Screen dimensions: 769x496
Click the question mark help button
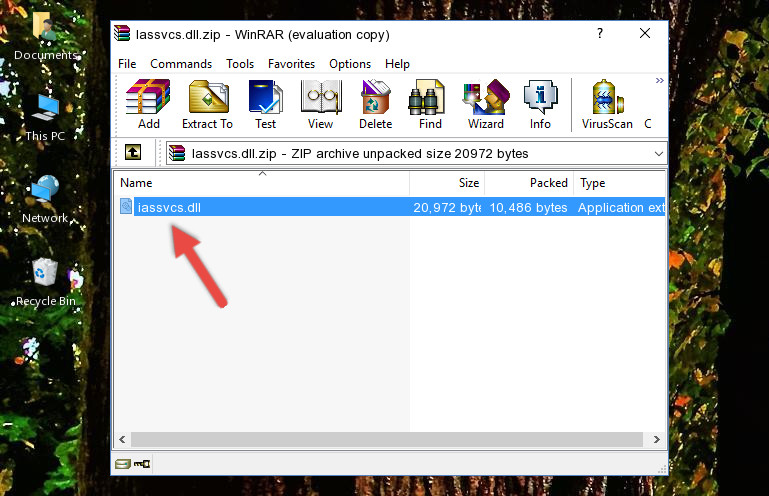[x=600, y=33]
